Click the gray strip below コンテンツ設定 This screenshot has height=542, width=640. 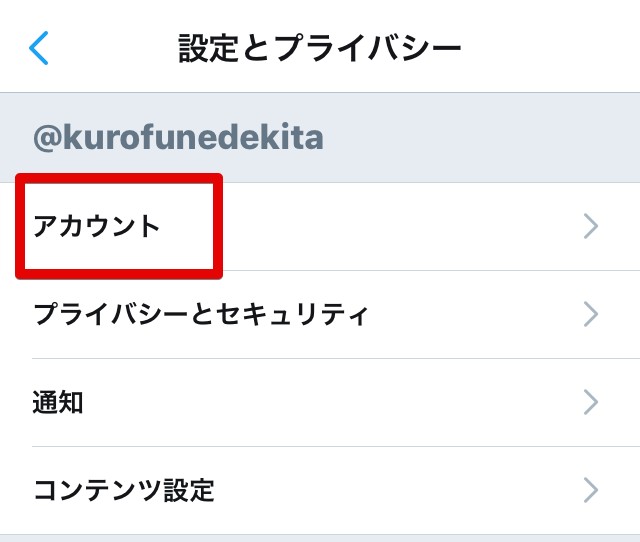[x=320, y=538]
